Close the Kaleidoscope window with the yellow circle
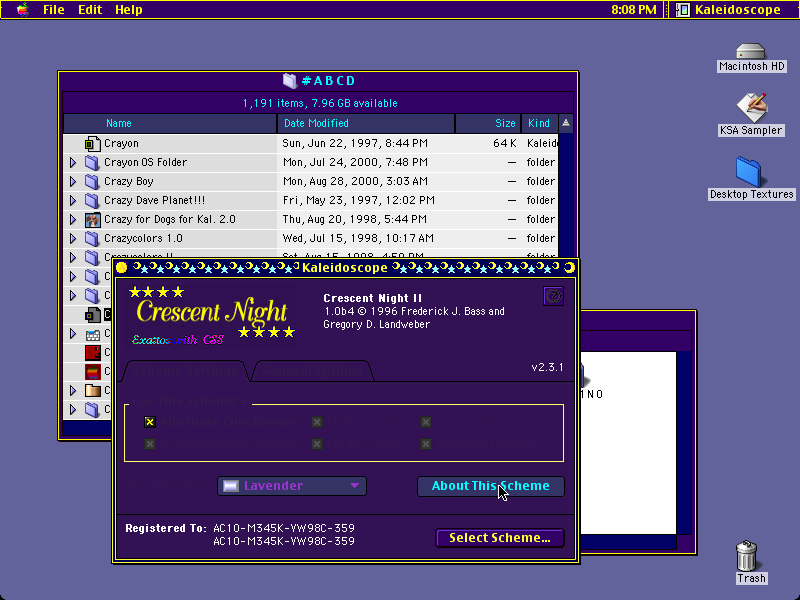The image size is (800, 600). [121, 268]
